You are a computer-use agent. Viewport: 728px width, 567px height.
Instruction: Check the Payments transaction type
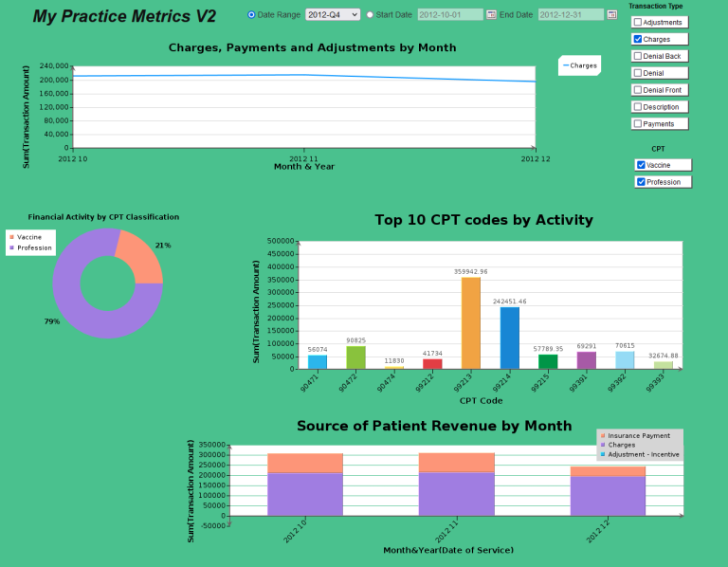638,124
